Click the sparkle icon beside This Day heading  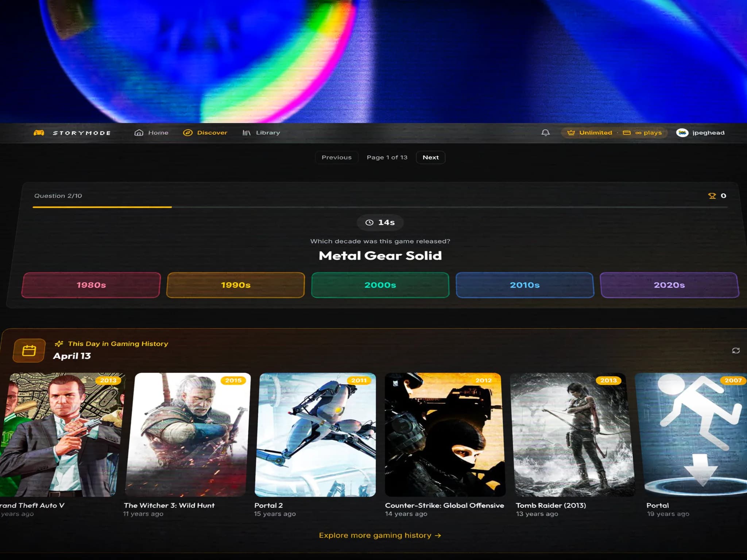coord(59,344)
